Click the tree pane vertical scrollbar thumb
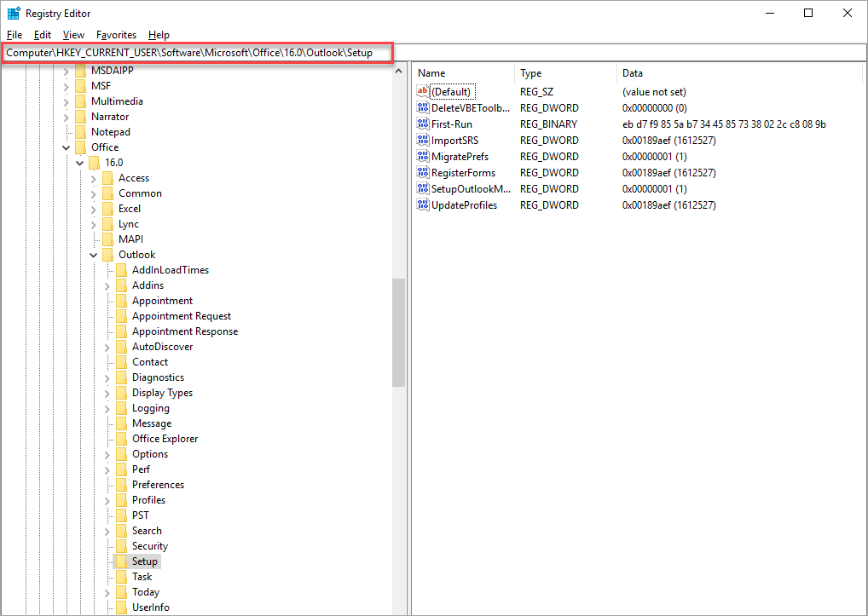Screen dimensions: 868x616 (x=398, y=332)
